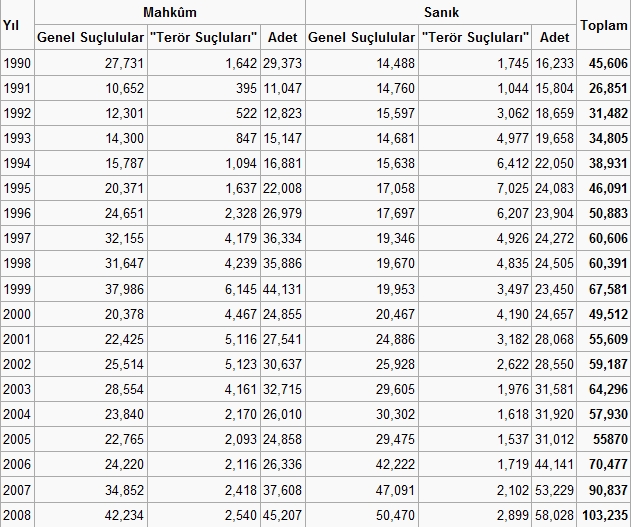Select the 2008 year cell
The image size is (631, 527).
pos(16,516)
